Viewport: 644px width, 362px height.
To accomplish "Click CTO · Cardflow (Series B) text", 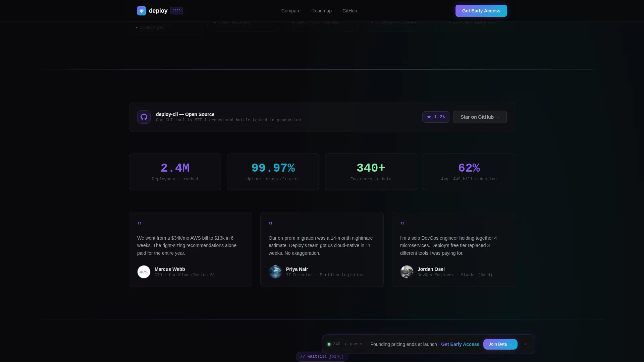I will click(x=185, y=275).
